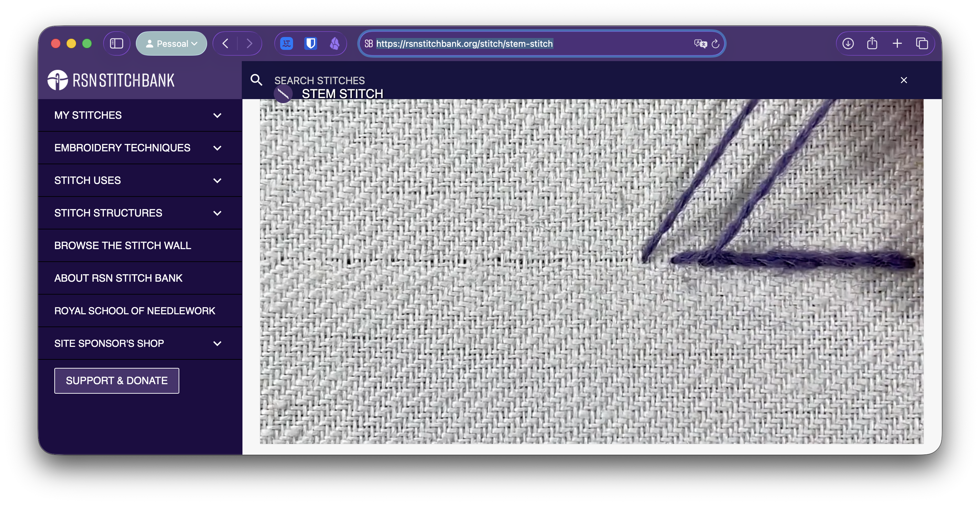Click the search magnifier icon
Viewport: 980px width, 505px height.
click(256, 80)
